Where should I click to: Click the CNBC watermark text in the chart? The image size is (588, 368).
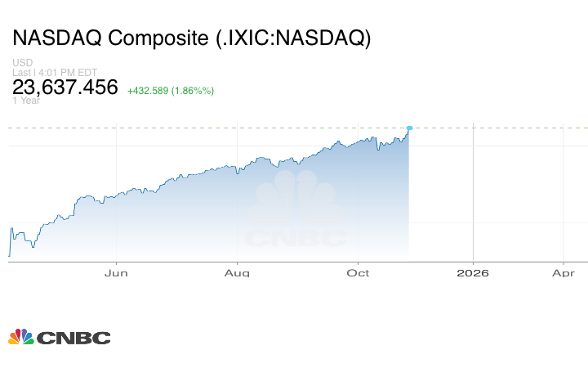(x=296, y=239)
